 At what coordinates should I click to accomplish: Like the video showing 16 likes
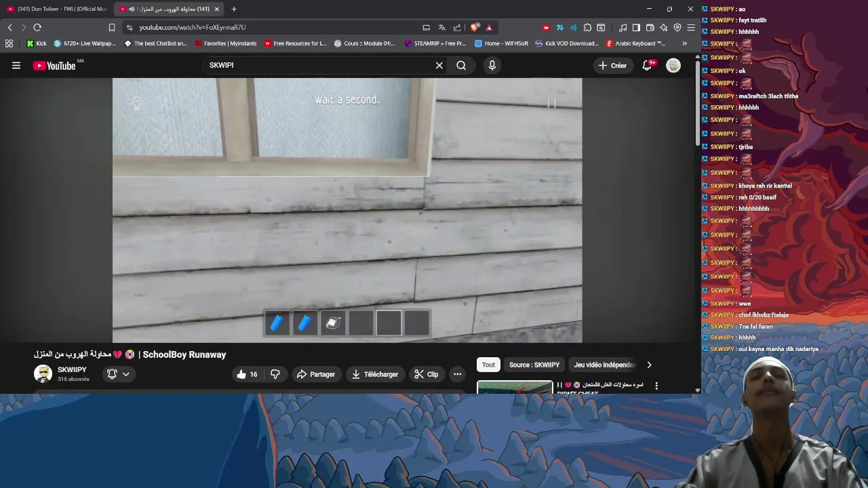246,374
